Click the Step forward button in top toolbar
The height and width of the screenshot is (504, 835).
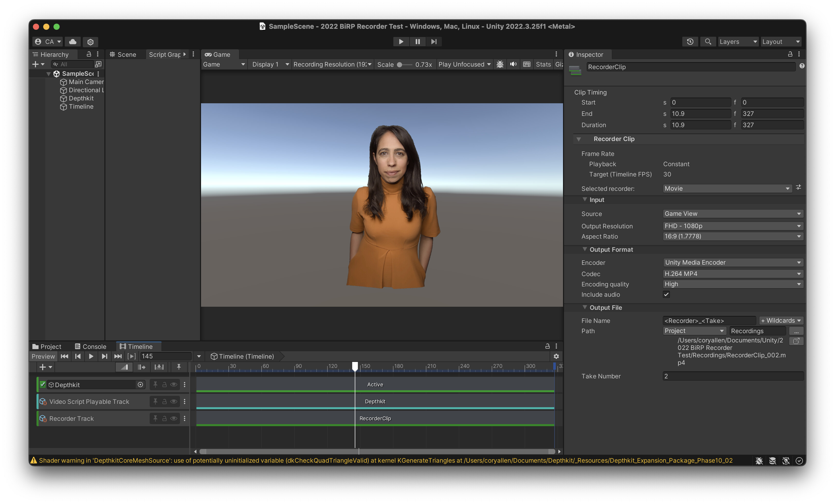(x=434, y=42)
